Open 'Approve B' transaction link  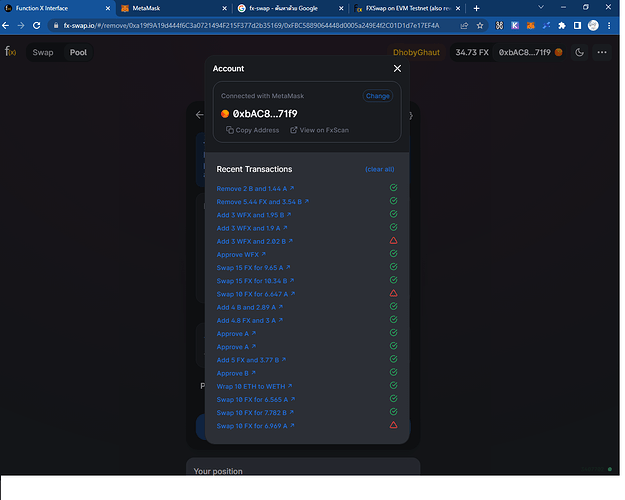click(x=236, y=373)
